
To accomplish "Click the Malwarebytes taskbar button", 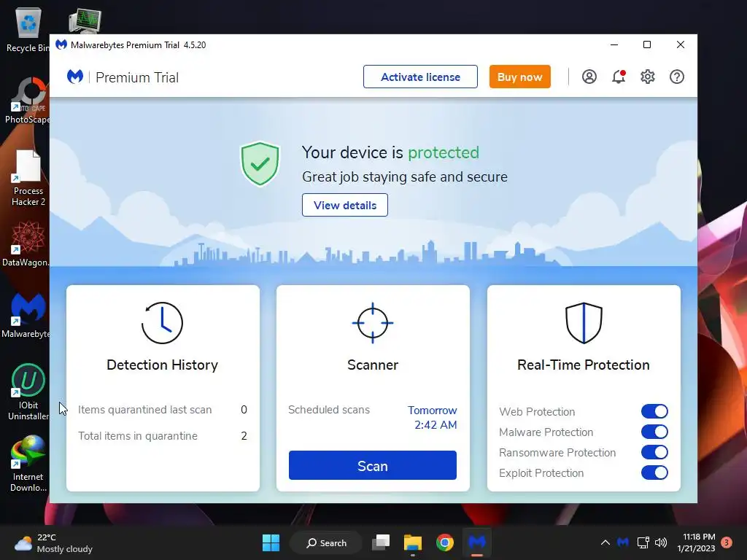I will pyautogui.click(x=477, y=542).
